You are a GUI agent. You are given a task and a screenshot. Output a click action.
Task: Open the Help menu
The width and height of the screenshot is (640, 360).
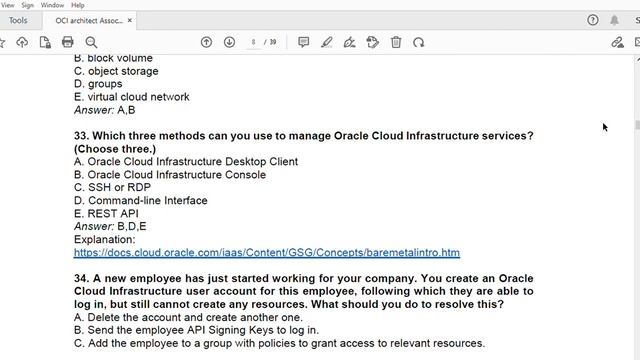[x=78, y=5]
